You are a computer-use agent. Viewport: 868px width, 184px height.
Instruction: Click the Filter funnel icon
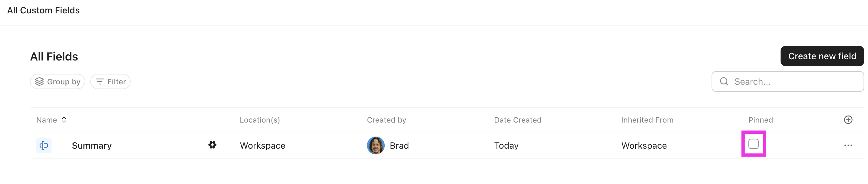(100, 81)
